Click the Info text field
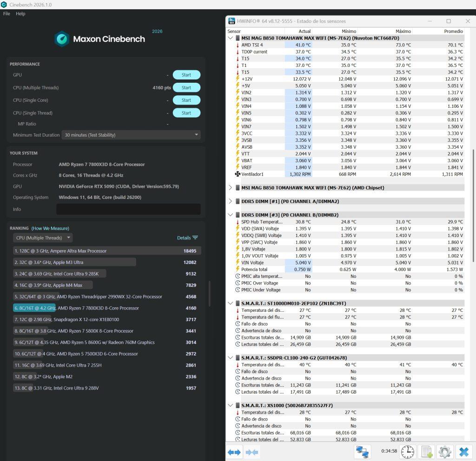Screen dimensions: 476x461 128,209
